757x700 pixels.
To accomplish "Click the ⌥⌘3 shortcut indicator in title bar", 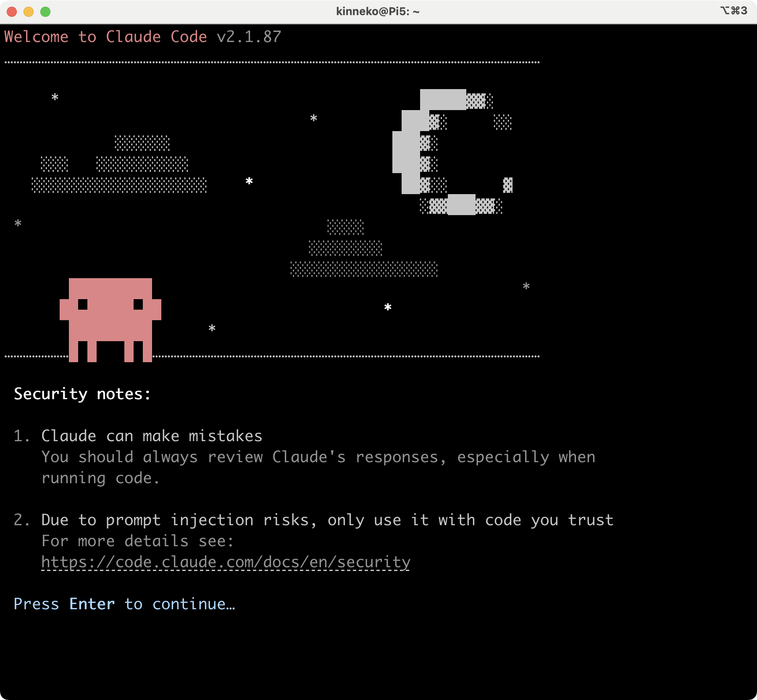I will tap(734, 11).
